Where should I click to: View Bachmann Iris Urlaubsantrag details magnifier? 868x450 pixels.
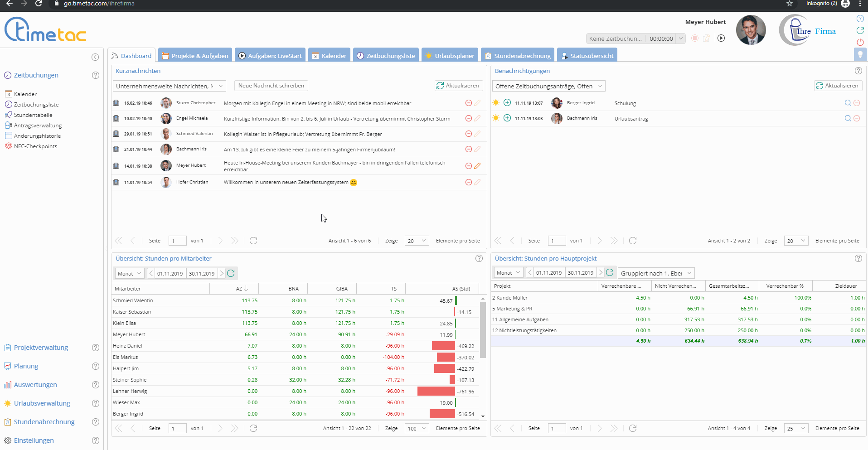coord(848,118)
